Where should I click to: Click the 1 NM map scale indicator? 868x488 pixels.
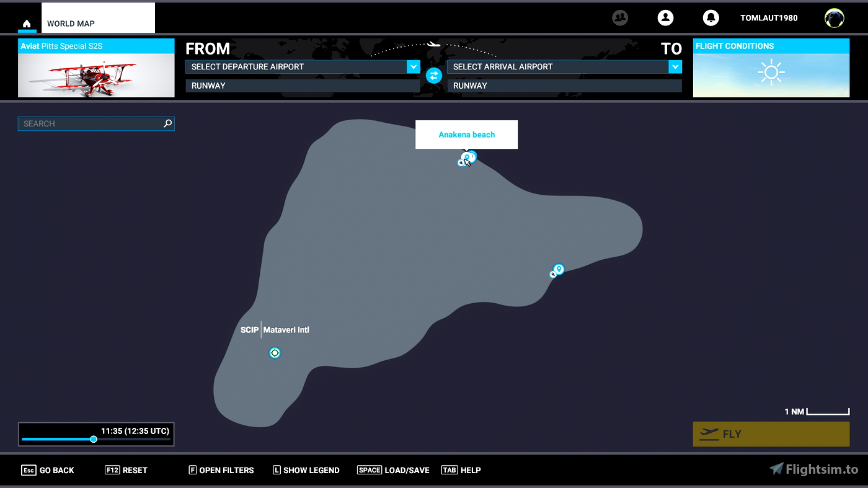(817, 412)
